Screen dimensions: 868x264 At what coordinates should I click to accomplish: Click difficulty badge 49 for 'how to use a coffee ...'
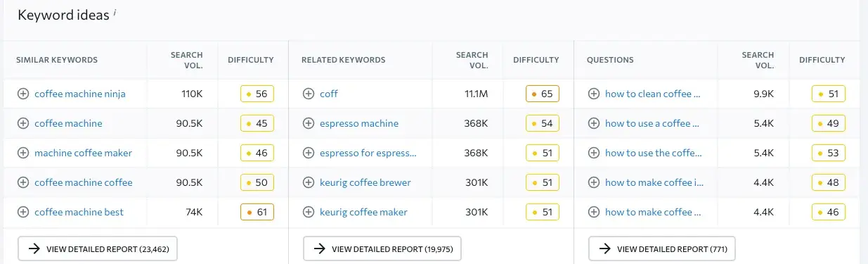click(828, 123)
